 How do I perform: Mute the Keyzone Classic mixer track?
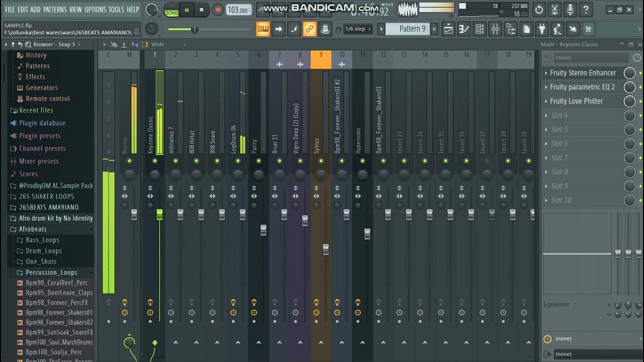click(154, 161)
